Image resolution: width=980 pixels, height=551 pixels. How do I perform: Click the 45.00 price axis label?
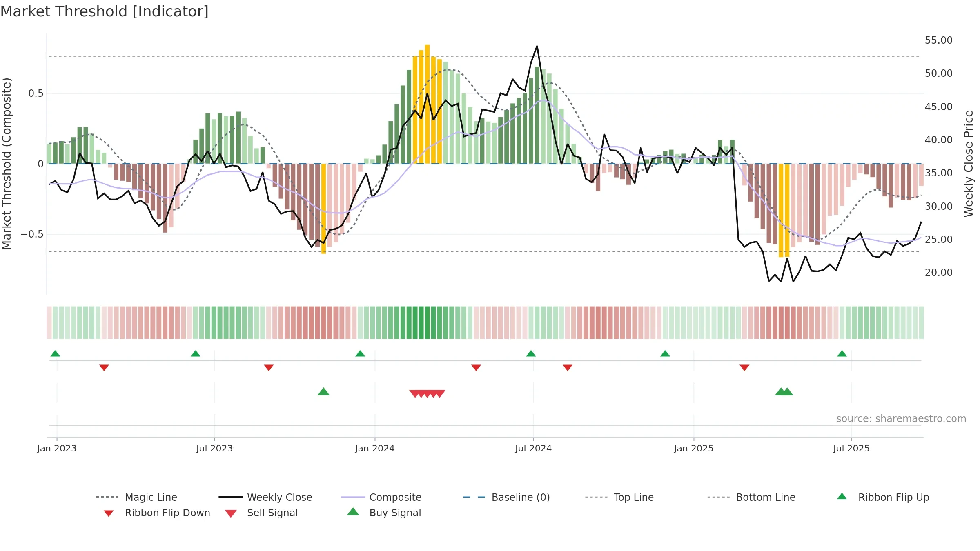point(939,107)
